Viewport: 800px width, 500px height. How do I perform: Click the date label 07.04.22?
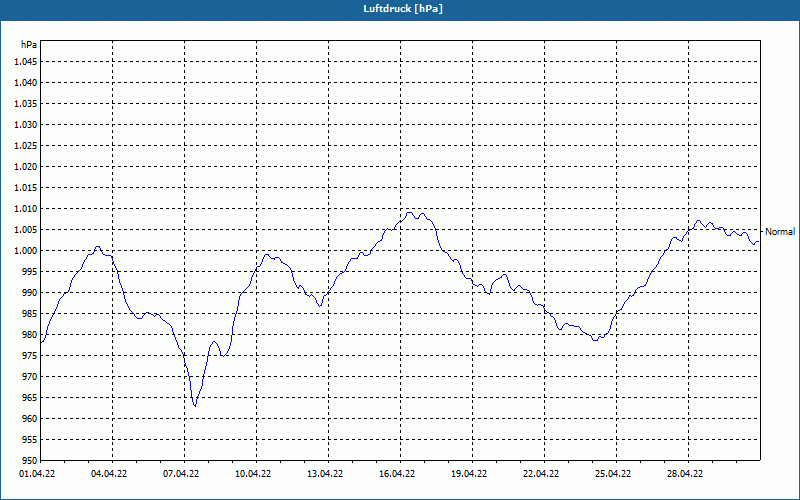181,474
